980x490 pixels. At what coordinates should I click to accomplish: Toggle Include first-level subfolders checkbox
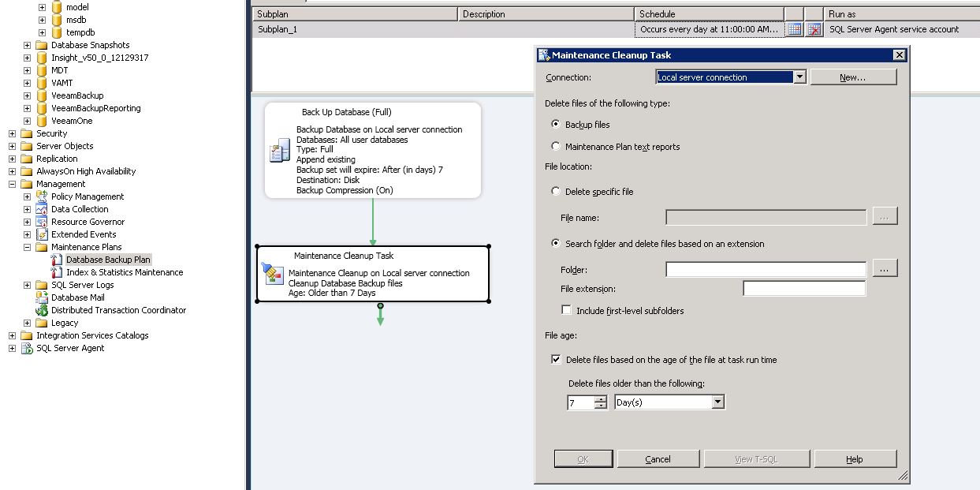tap(566, 310)
